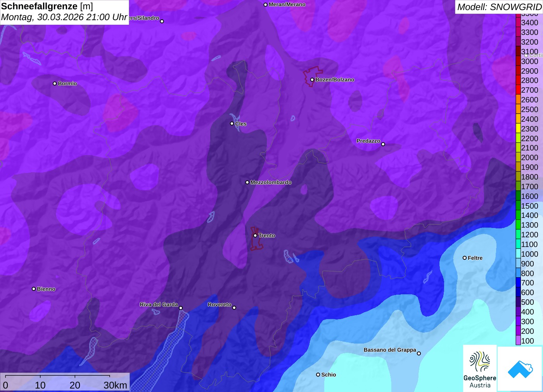Click the Cles marker dot
Screen dimensions: 543x392
(x=232, y=124)
